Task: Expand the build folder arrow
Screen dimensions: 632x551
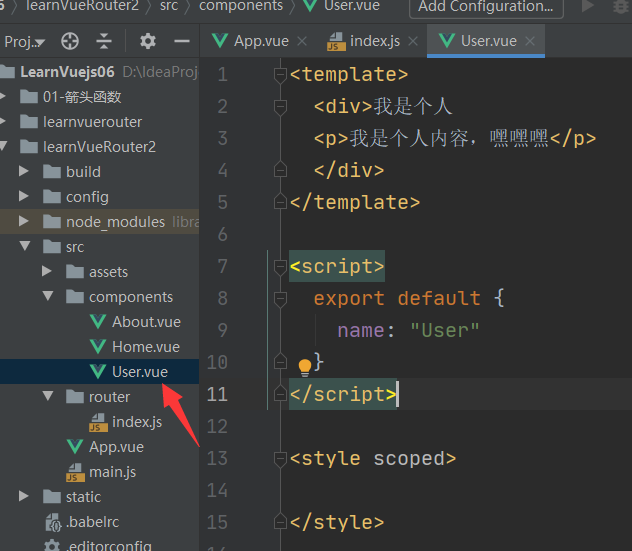Action: pyautogui.click(x=24, y=171)
